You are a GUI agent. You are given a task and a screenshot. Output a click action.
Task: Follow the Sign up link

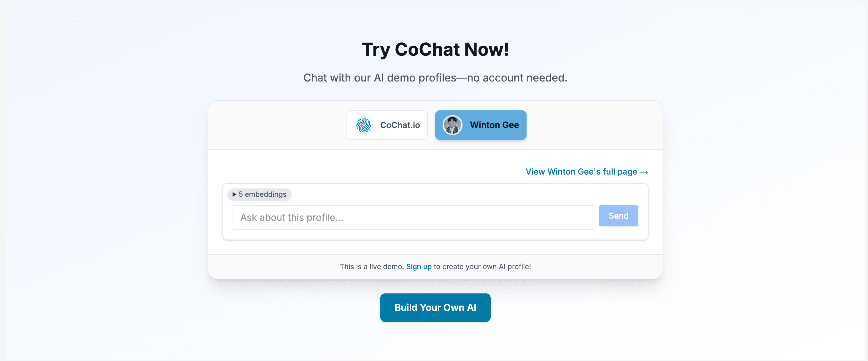pos(419,266)
